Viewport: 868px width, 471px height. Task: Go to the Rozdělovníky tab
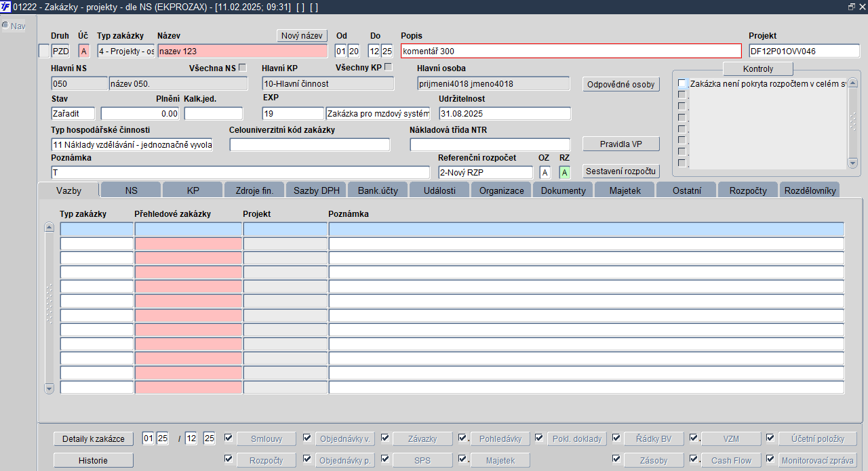pyautogui.click(x=810, y=190)
